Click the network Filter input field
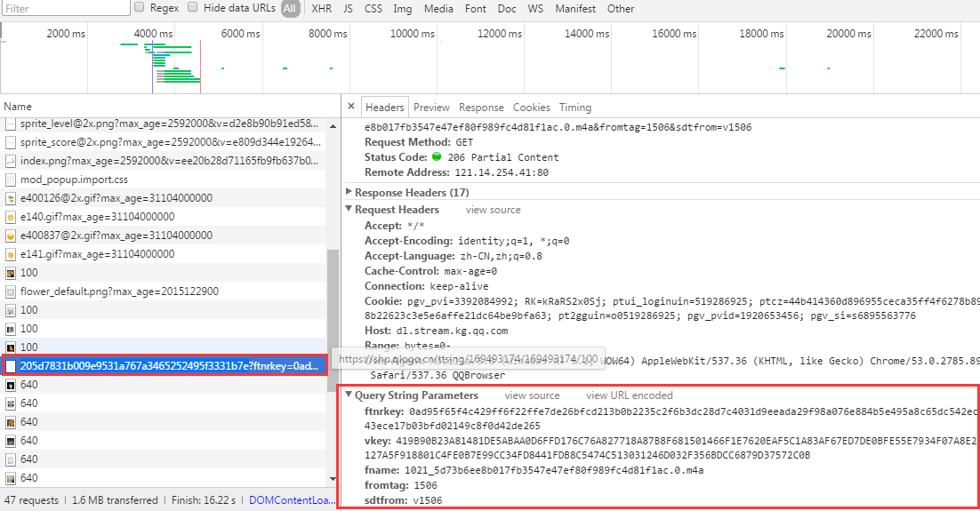Viewport: 980px width, 511px height. tap(65, 8)
